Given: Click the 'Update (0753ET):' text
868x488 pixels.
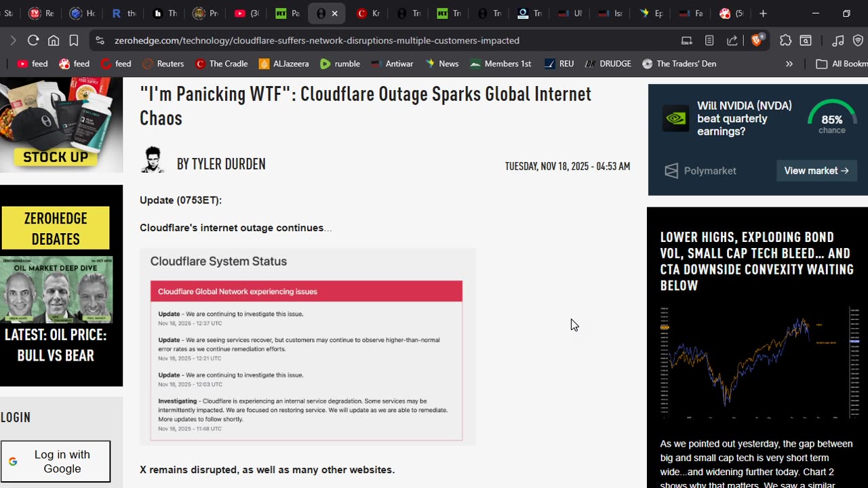Looking at the screenshot, I should 180,200.
